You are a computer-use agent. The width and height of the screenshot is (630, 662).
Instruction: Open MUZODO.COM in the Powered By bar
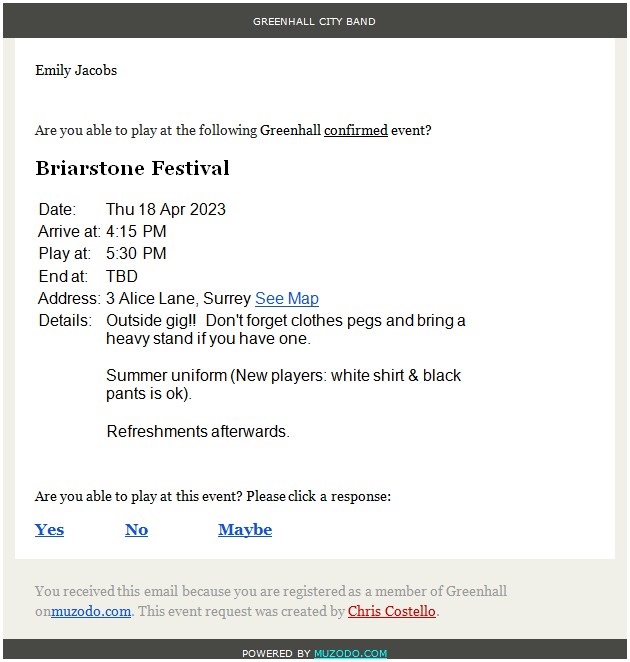pyautogui.click(x=350, y=653)
